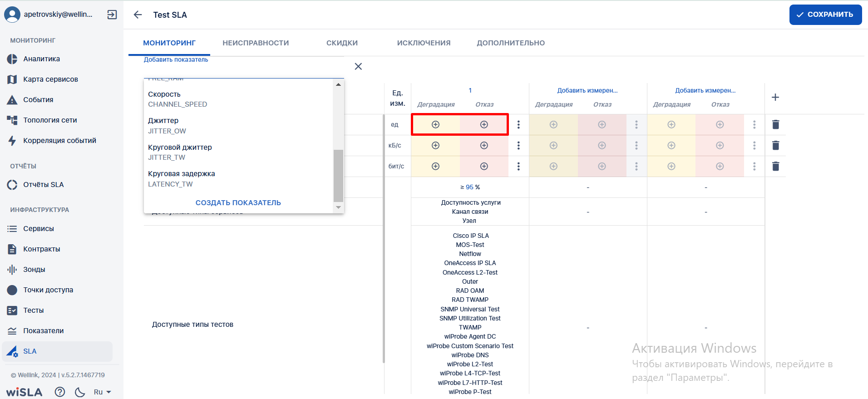Clear the Добавить показатель field with X
The height and width of the screenshot is (399, 868).
click(358, 67)
